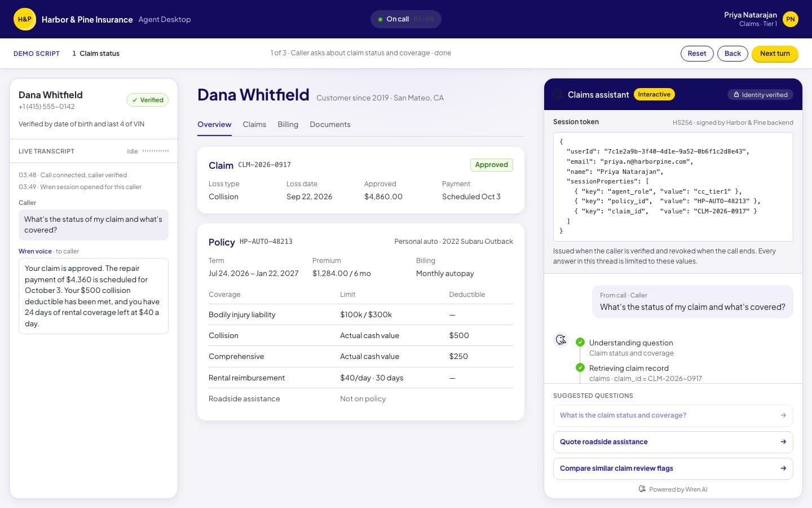Click the Comprehensive coverage row
This screenshot has width=812, height=508.
(361, 356)
